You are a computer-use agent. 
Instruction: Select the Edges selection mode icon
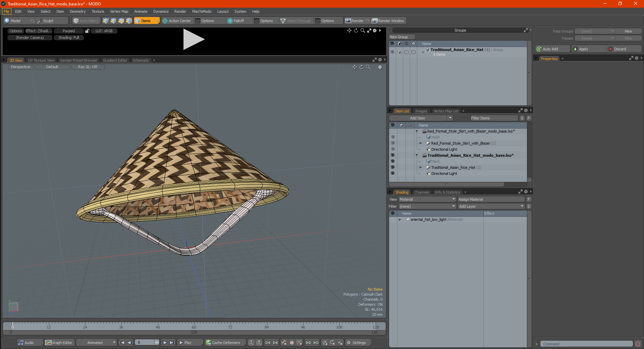(113, 21)
